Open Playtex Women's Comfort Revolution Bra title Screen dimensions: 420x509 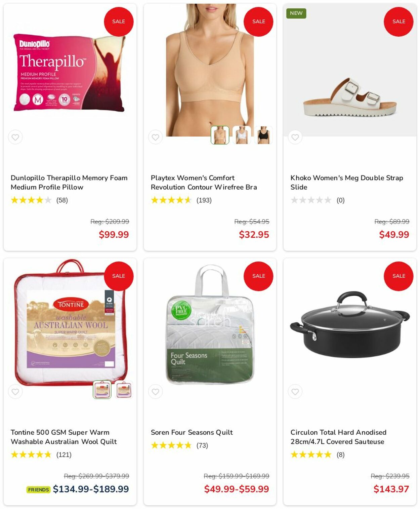(x=204, y=182)
